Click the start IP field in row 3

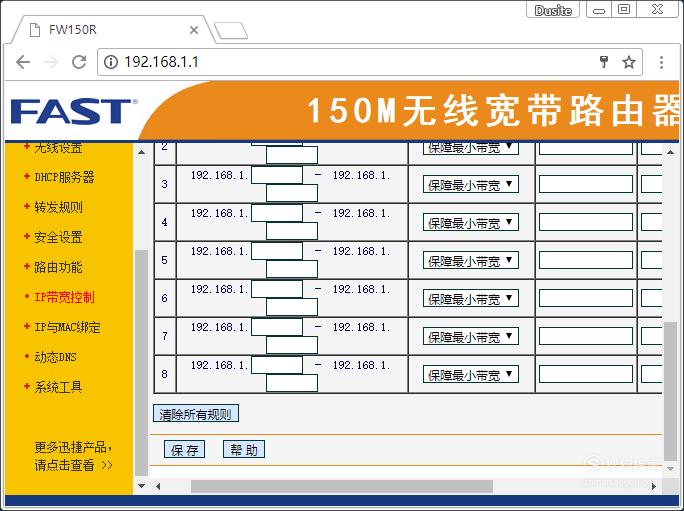coord(277,175)
